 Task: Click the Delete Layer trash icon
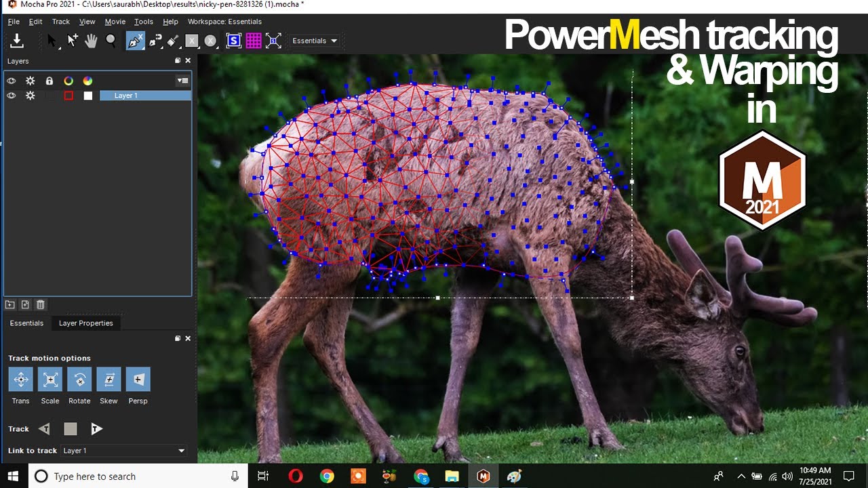tap(41, 305)
